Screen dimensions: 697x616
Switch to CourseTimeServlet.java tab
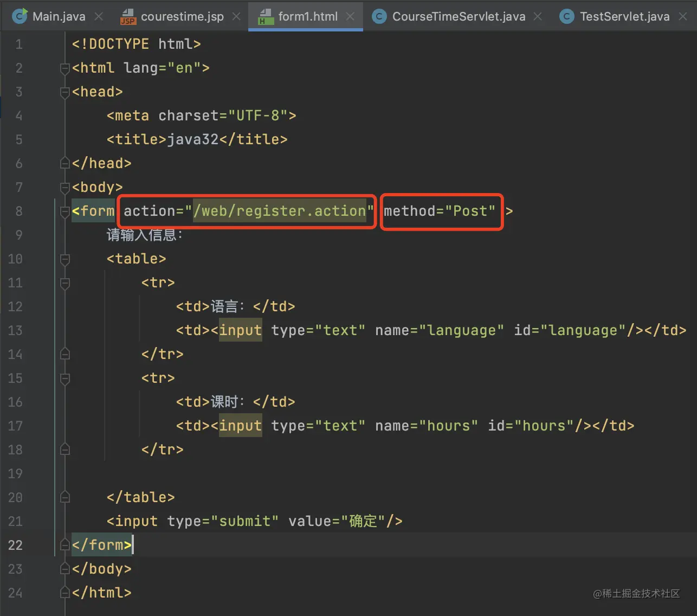pos(459,16)
